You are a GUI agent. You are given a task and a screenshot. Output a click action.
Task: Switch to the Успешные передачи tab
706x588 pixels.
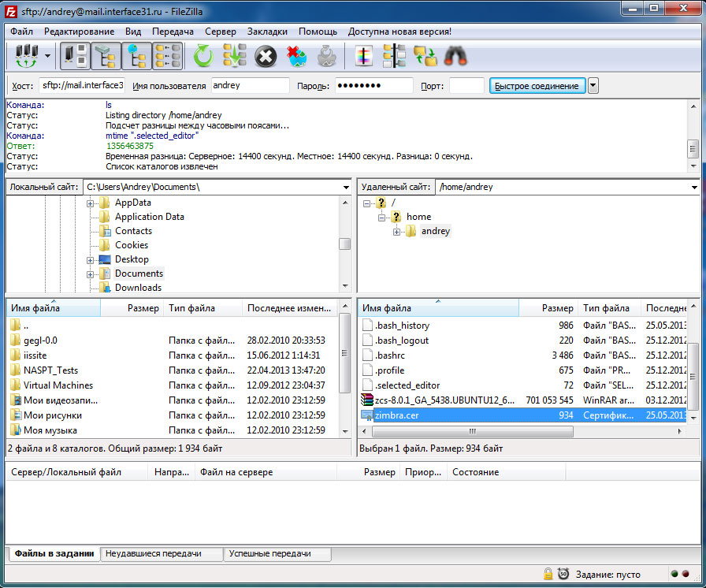[x=269, y=554]
